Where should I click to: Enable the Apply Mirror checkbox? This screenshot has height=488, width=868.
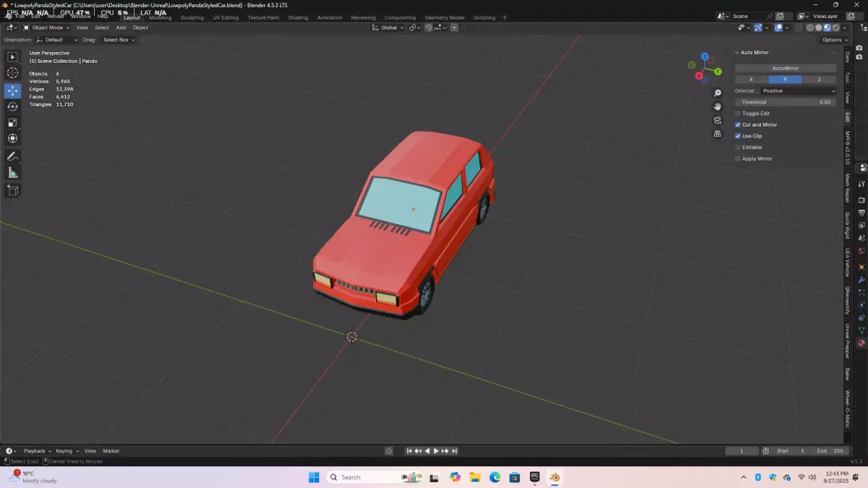[738, 158]
